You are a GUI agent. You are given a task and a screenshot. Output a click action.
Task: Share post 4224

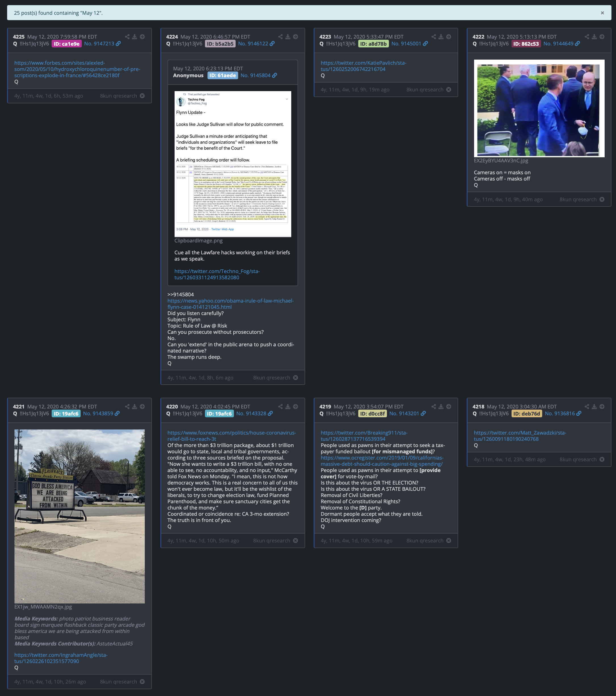280,37
